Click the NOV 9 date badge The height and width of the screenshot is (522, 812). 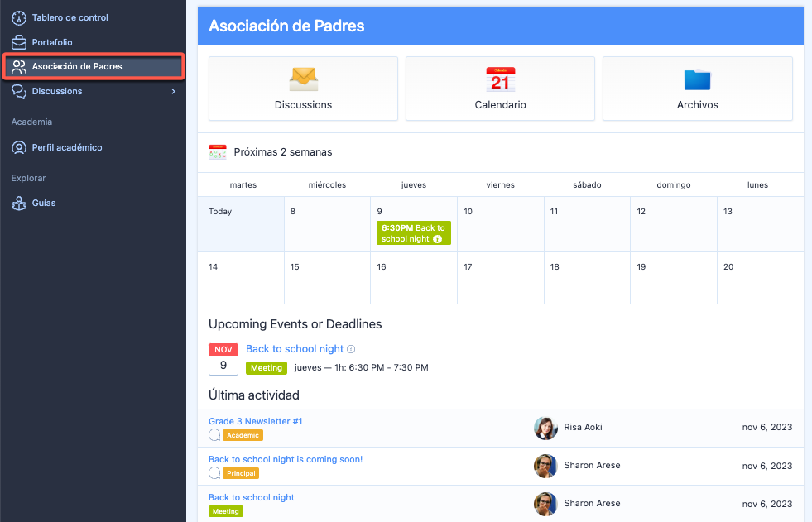coord(223,359)
